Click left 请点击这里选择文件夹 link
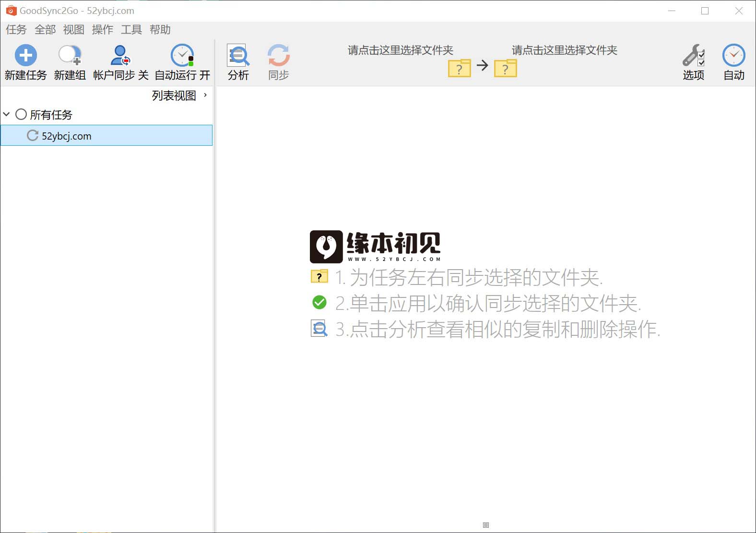This screenshot has width=756, height=533. coord(401,50)
